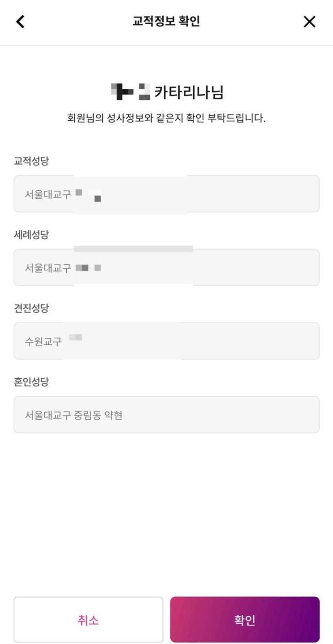
Task: Tap the 서울대교구 중림동 약현 text
Action: pyautogui.click(x=74, y=415)
